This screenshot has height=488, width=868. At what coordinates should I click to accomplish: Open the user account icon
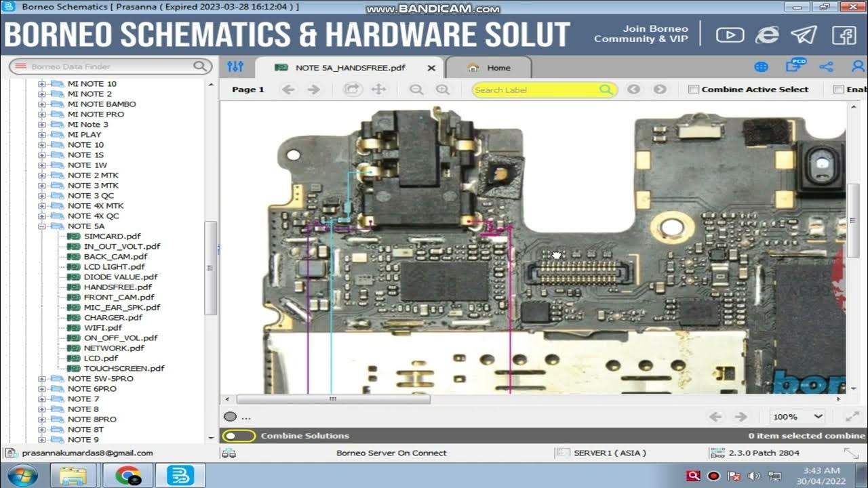click(x=858, y=67)
